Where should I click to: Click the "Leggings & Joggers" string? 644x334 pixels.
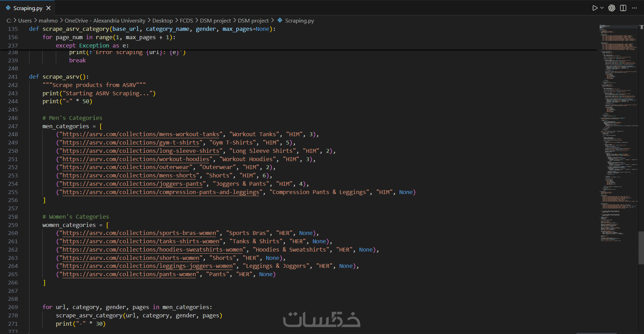(x=276, y=266)
